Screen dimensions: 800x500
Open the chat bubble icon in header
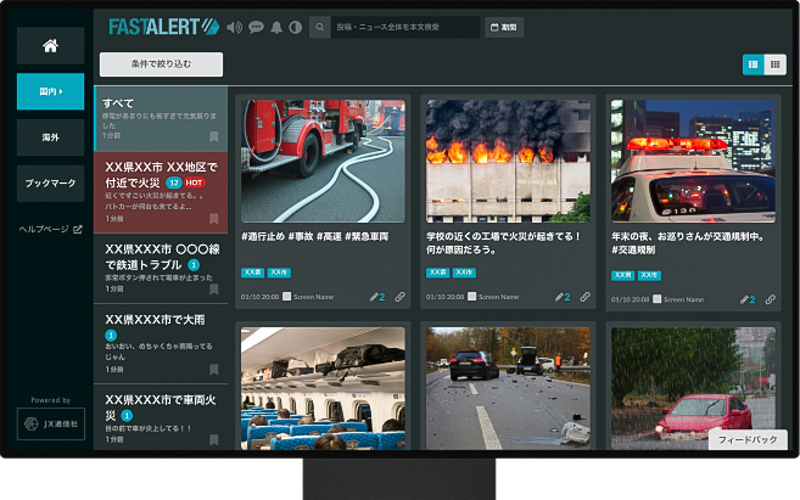click(256, 27)
